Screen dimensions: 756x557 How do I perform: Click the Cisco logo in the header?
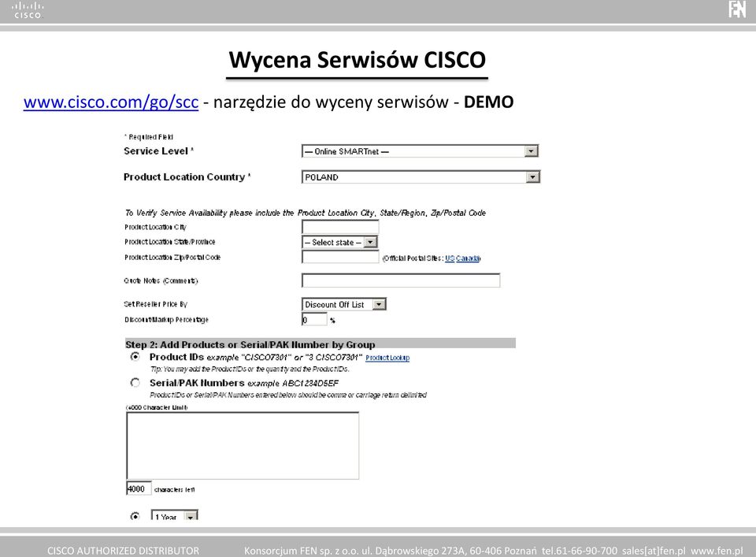(x=28, y=10)
